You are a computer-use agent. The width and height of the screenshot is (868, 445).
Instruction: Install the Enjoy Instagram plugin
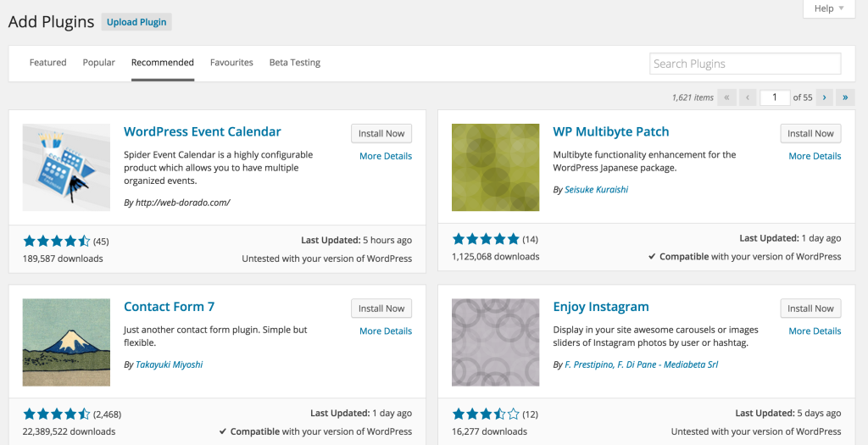(810, 309)
